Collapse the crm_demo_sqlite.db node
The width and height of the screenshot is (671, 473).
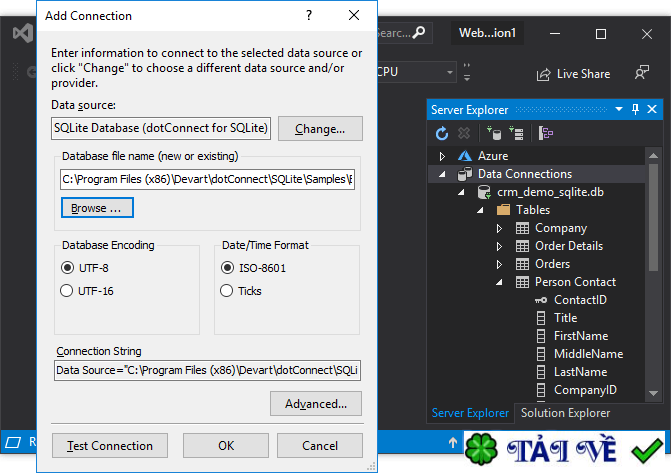pos(461,192)
